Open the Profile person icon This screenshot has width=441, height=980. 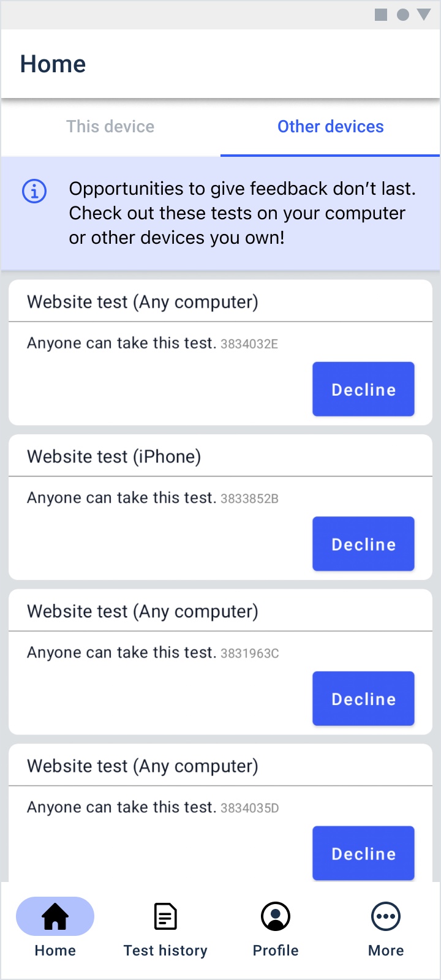pos(276,916)
